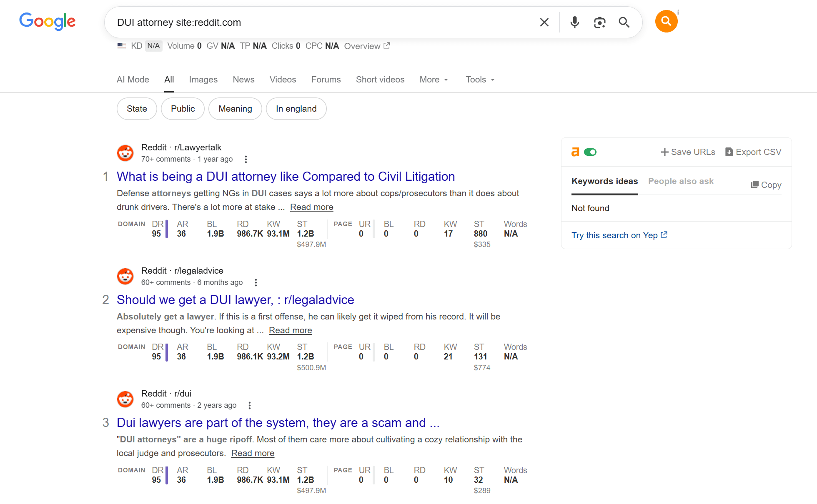Click the ST 880 value in first result
Viewport: 817px width, 504px height.
click(x=481, y=234)
